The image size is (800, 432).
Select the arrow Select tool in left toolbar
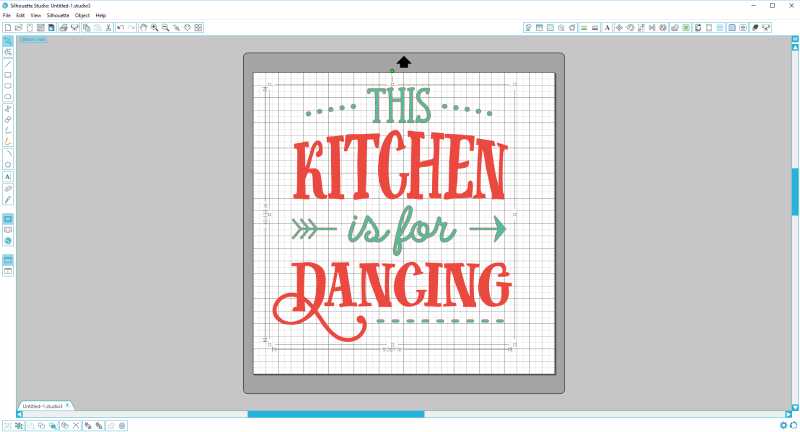coord(8,41)
